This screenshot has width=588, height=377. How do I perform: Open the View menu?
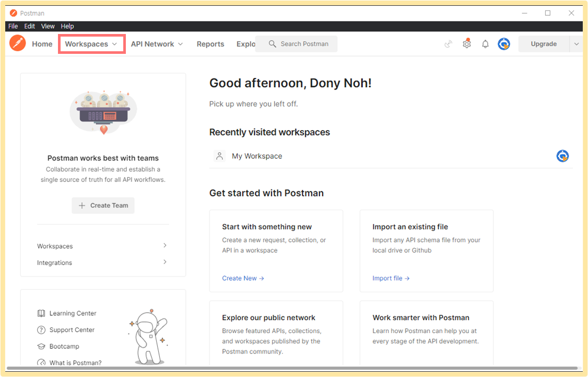tap(48, 26)
